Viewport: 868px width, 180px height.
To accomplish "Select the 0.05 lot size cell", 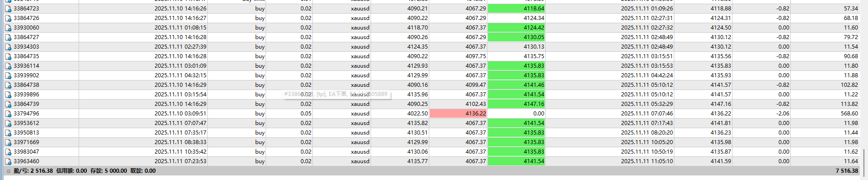I will coord(306,114).
